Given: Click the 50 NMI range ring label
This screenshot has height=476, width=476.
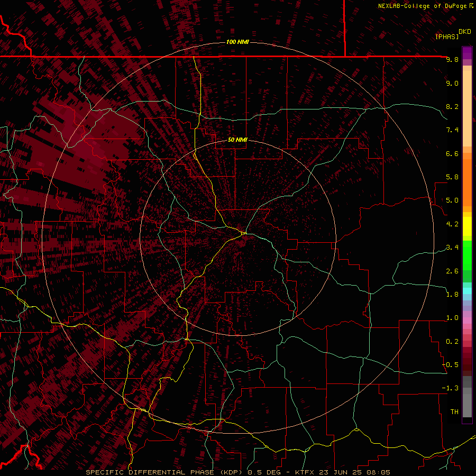Looking at the screenshot, I should (x=237, y=140).
